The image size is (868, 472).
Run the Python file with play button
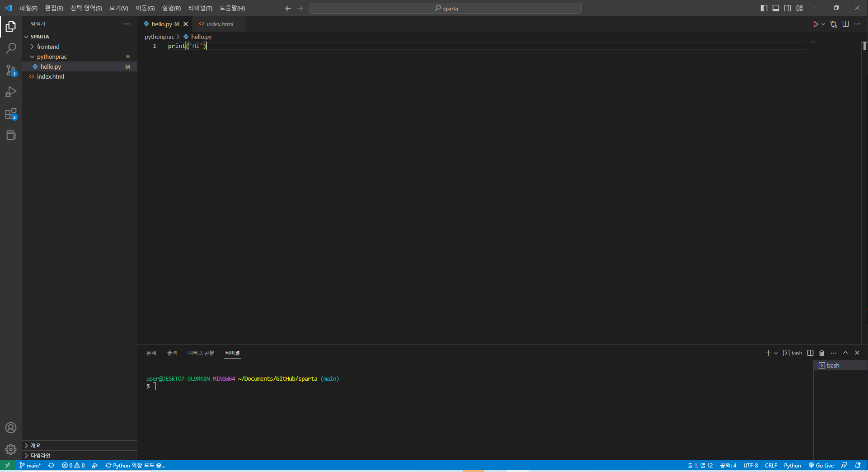pos(816,24)
